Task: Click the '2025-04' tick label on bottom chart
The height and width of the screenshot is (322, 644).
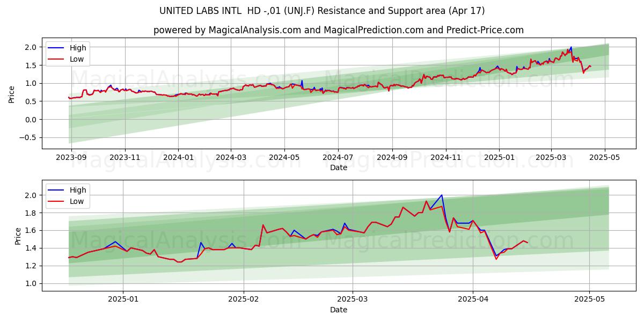Action: [473, 299]
